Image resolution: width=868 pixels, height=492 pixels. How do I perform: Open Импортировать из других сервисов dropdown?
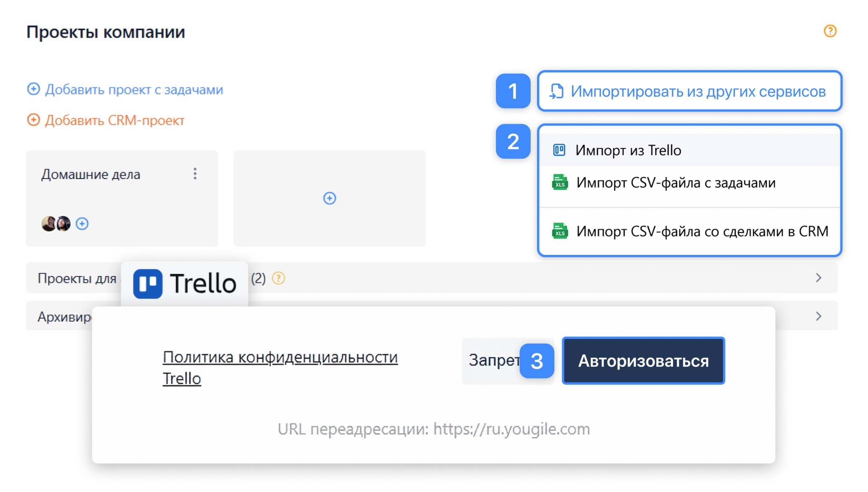(x=689, y=91)
